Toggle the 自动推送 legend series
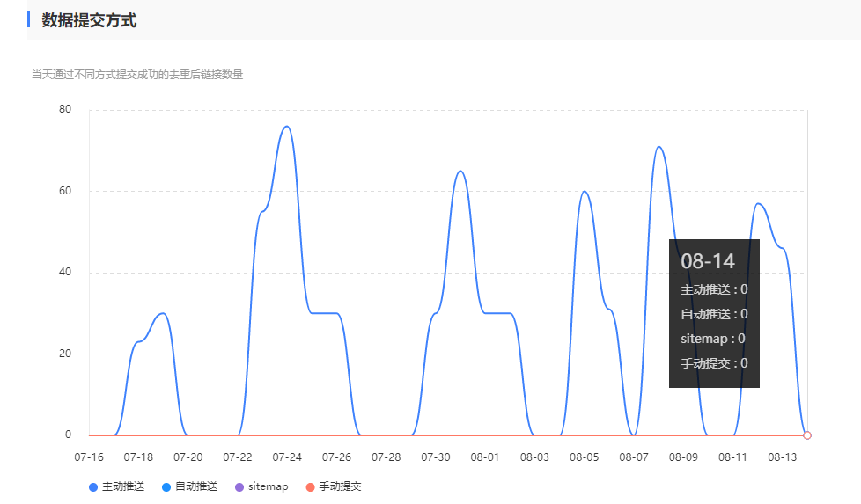The image size is (861, 504). click(x=190, y=486)
